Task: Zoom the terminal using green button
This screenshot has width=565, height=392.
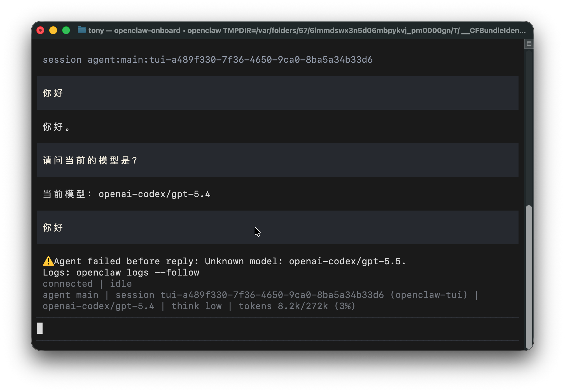Action: pos(66,30)
